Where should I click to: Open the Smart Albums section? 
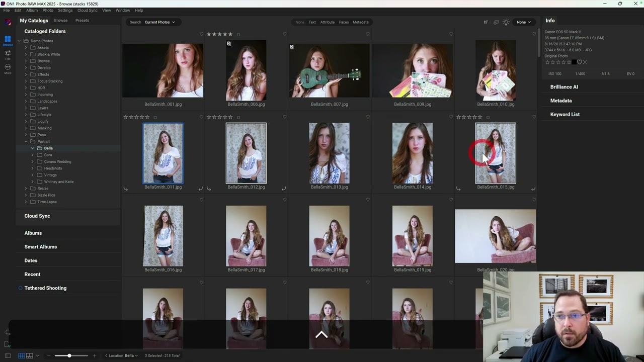point(41,247)
